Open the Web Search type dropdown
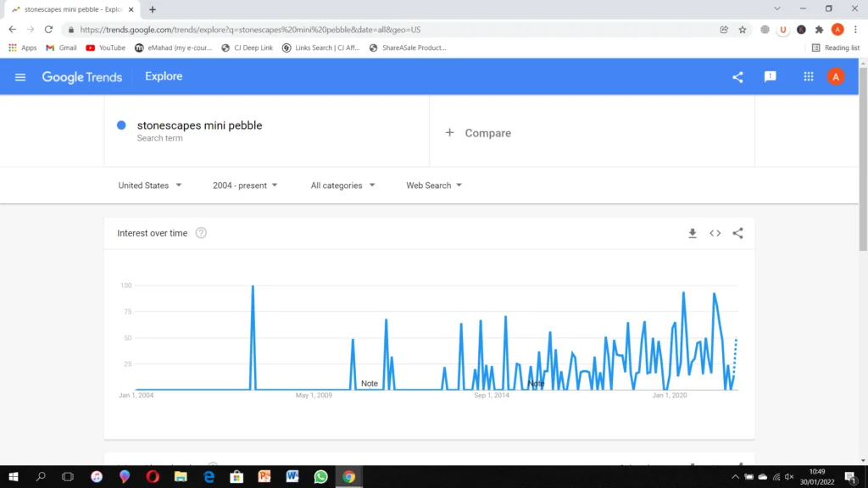The height and width of the screenshot is (488, 868). pyautogui.click(x=434, y=186)
